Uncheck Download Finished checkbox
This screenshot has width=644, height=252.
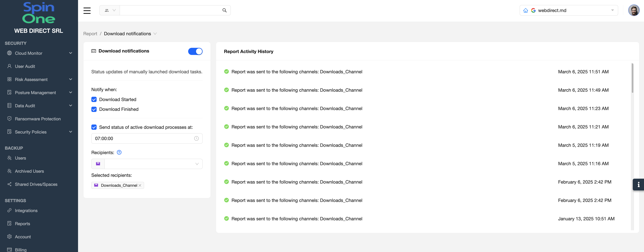tap(94, 109)
